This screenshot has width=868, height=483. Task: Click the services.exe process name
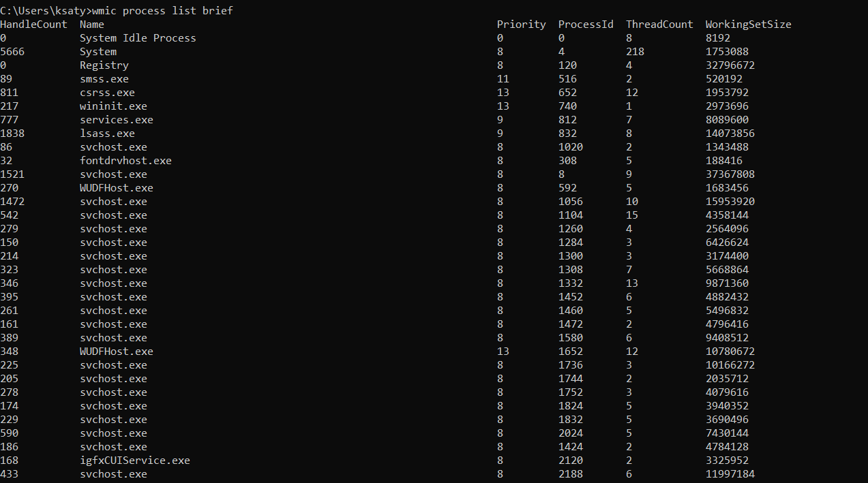(117, 120)
